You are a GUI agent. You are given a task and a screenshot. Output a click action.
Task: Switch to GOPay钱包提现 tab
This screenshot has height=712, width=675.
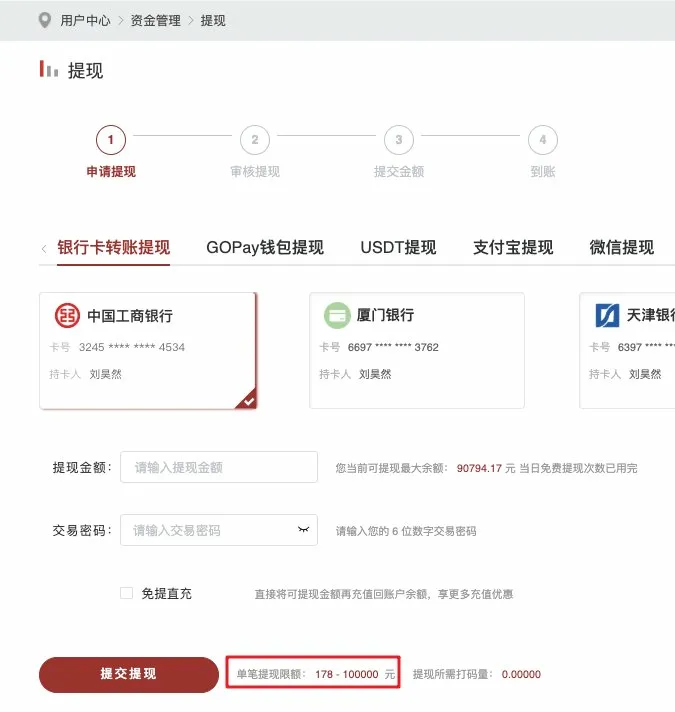pyautogui.click(x=265, y=248)
